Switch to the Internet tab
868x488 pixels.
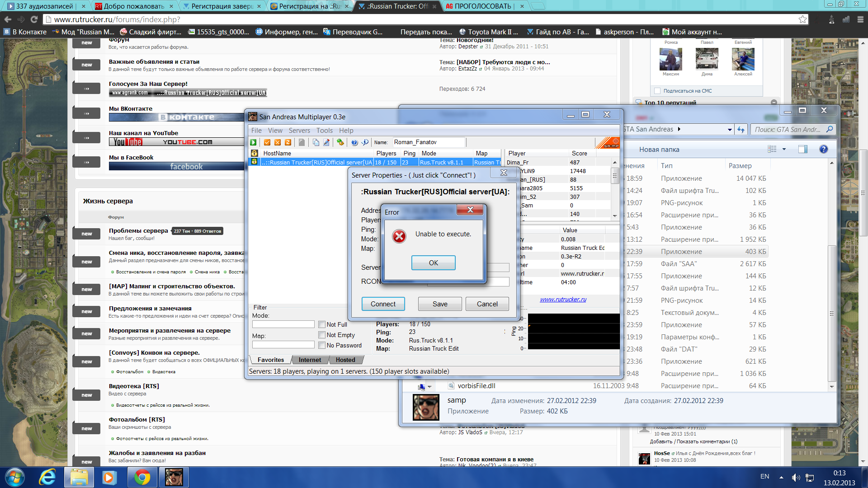[310, 360]
